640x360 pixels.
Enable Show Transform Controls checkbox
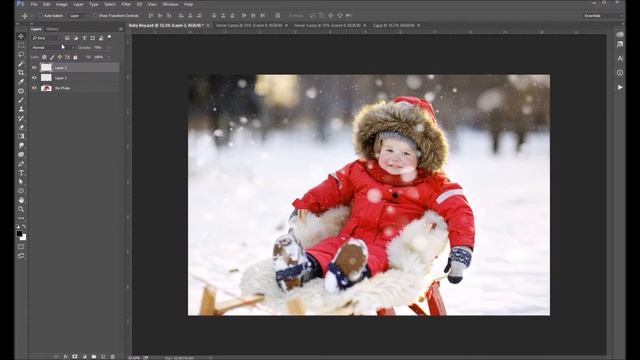click(x=96, y=16)
